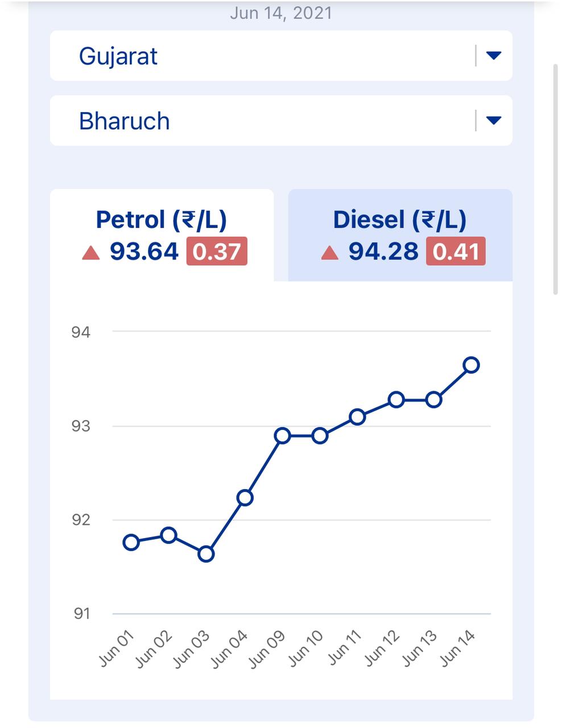The height and width of the screenshot is (728, 562).
Task: Select the Jun 01 data point on chart
Action: pos(131,543)
